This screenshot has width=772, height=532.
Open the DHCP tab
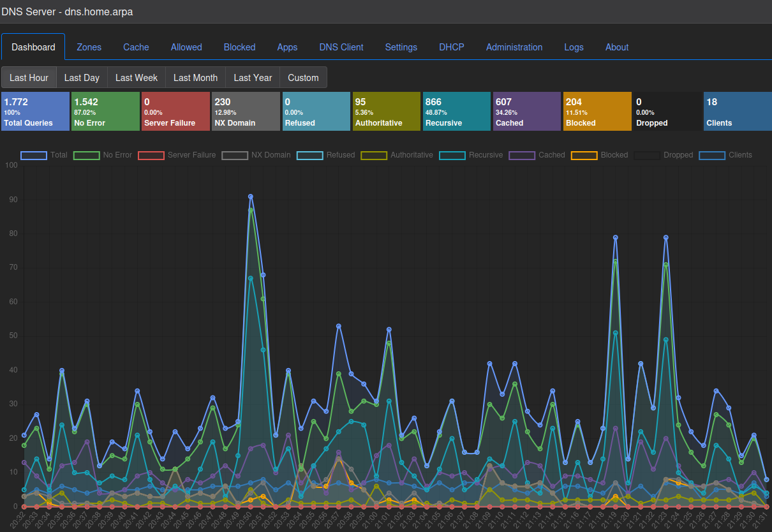click(x=452, y=47)
